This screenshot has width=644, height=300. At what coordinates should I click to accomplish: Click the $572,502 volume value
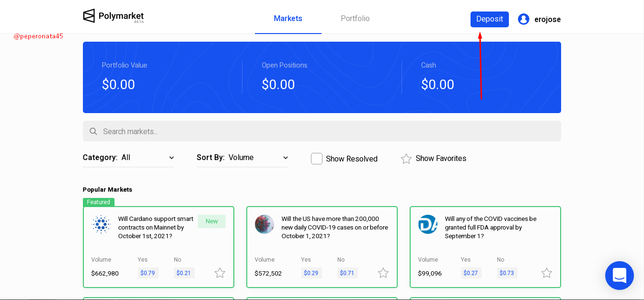[x=268, y=274]
